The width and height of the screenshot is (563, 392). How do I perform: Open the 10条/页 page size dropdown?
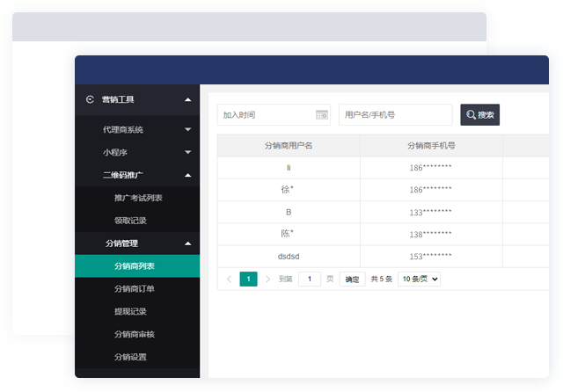point(419,279)
